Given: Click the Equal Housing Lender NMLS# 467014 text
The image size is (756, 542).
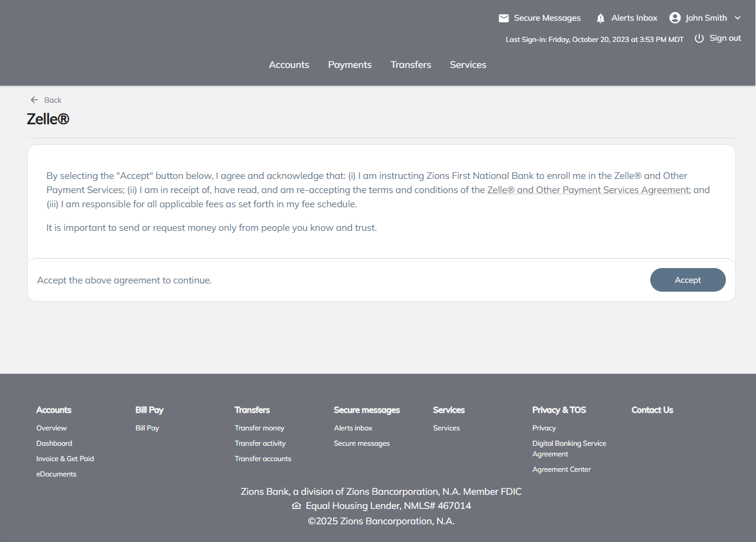Looking at the screenshot, I should point(388,506).
